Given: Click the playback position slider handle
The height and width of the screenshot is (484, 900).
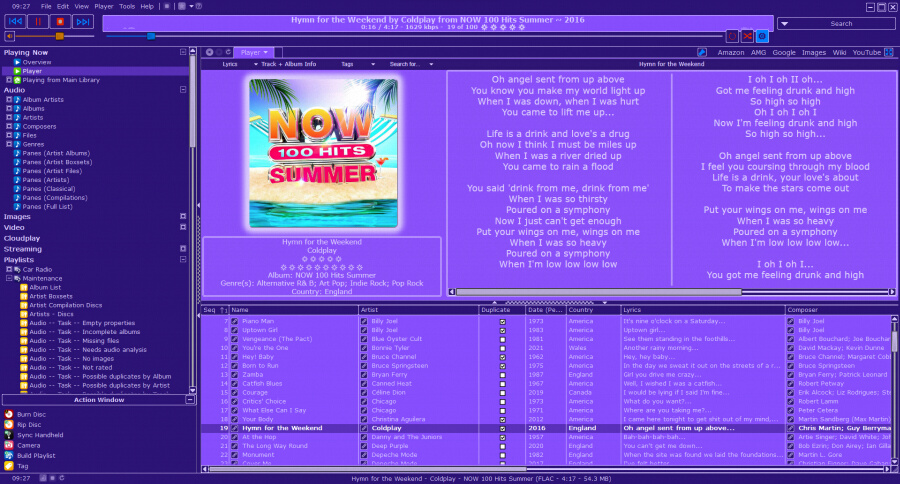Looking at the screenshot, I should point(151,36).
